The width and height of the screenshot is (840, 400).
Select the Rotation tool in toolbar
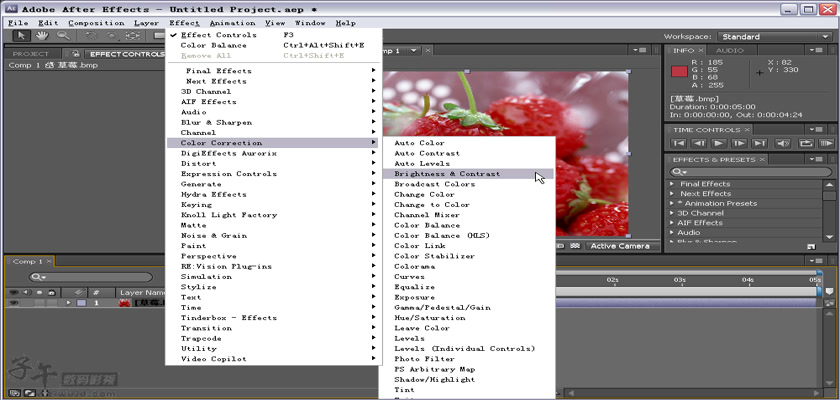point(91,36)
